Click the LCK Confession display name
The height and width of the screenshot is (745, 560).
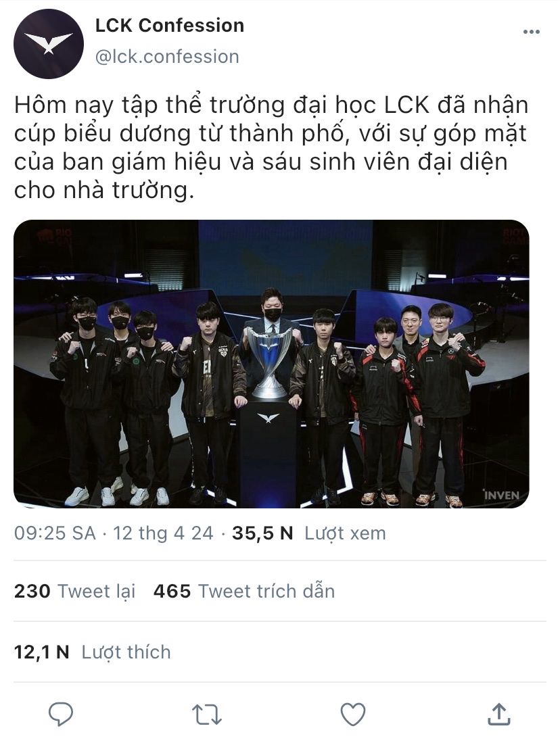point(170,26)
